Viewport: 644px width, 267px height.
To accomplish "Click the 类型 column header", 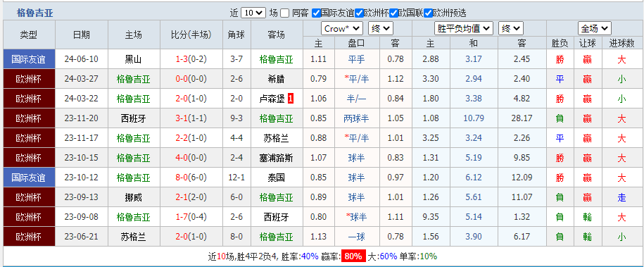I will [x=29, y=35].
